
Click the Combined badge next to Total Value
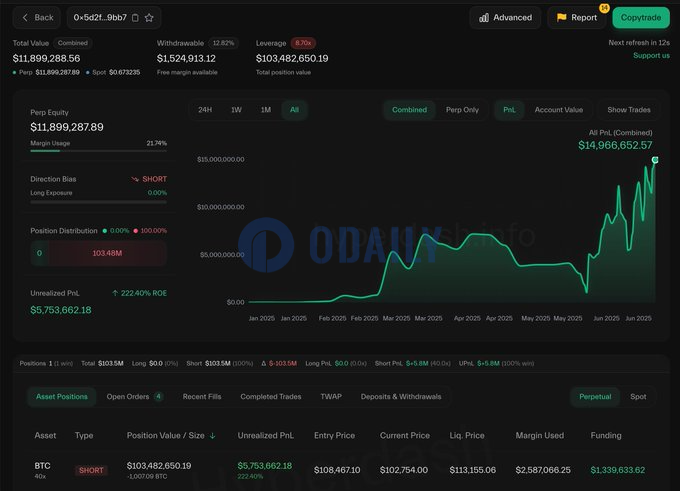[x=73, y=43]
